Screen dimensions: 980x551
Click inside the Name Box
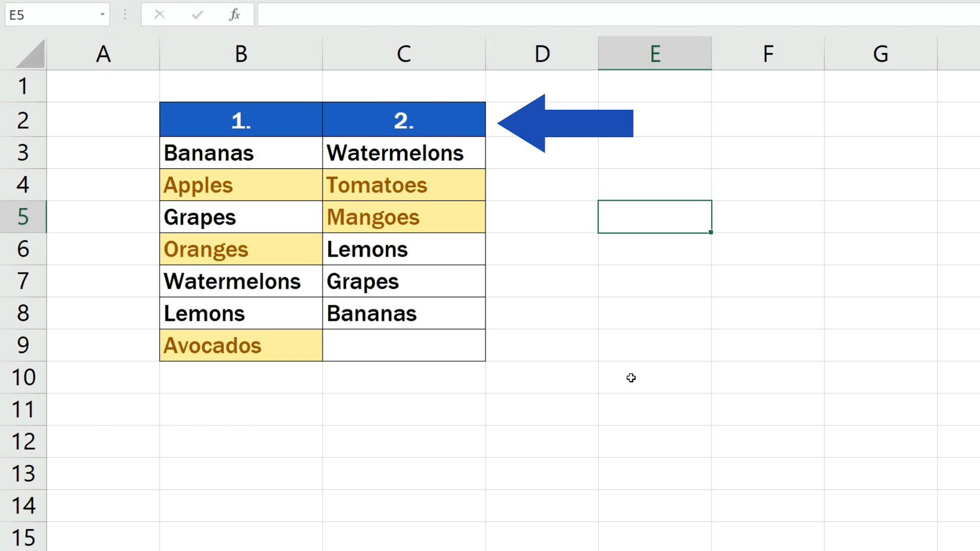pyautogui.click(x=48, y=14)
